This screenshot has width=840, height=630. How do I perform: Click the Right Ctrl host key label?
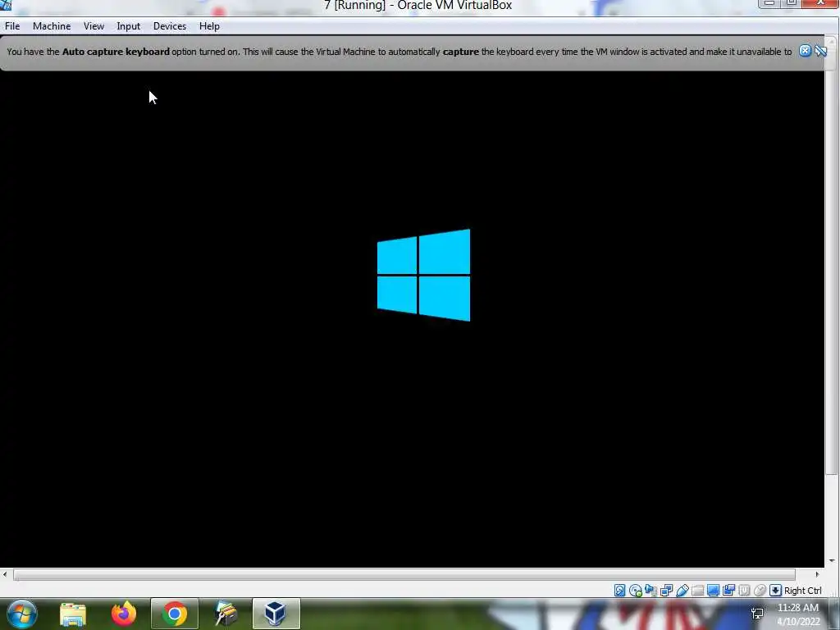click(802, 591)
